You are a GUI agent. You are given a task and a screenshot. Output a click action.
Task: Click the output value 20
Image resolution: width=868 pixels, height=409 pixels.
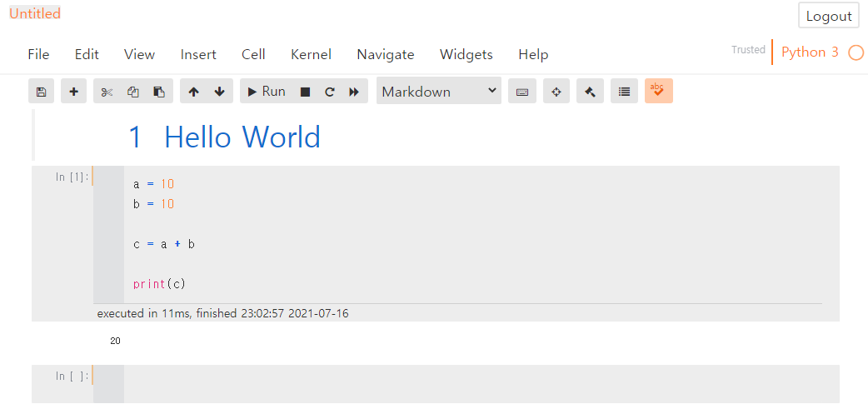(x=115, y=341)
